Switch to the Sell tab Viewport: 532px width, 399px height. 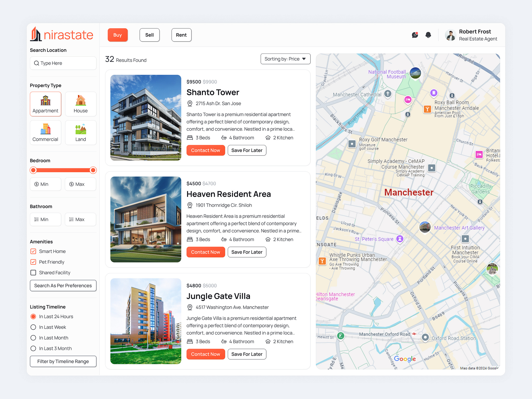pos(149,35)
